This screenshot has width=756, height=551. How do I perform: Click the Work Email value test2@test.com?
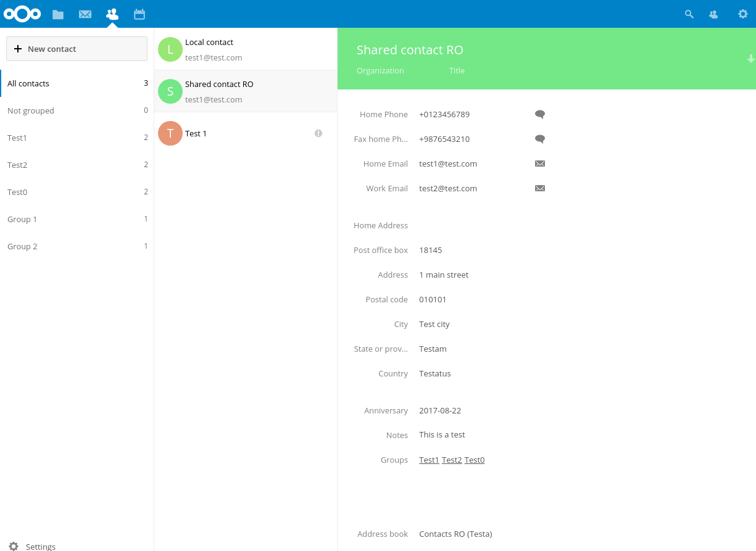(448, 188)
